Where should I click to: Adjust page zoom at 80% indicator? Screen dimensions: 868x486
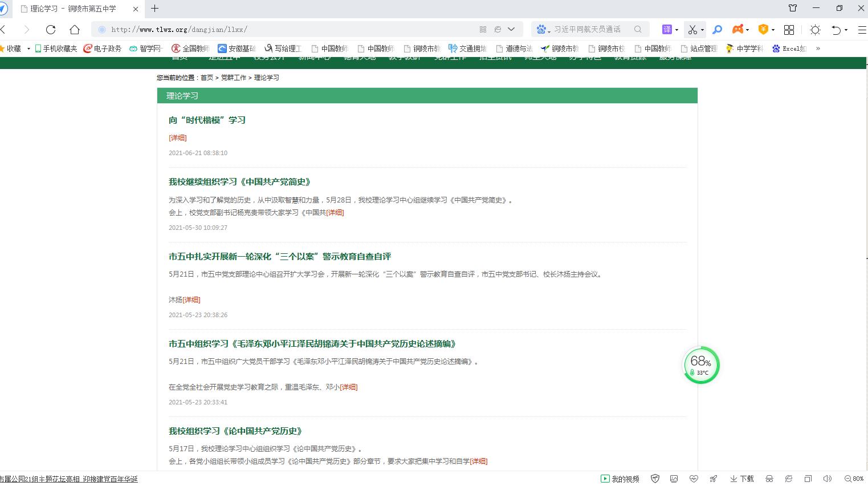(x=854, y=479)
